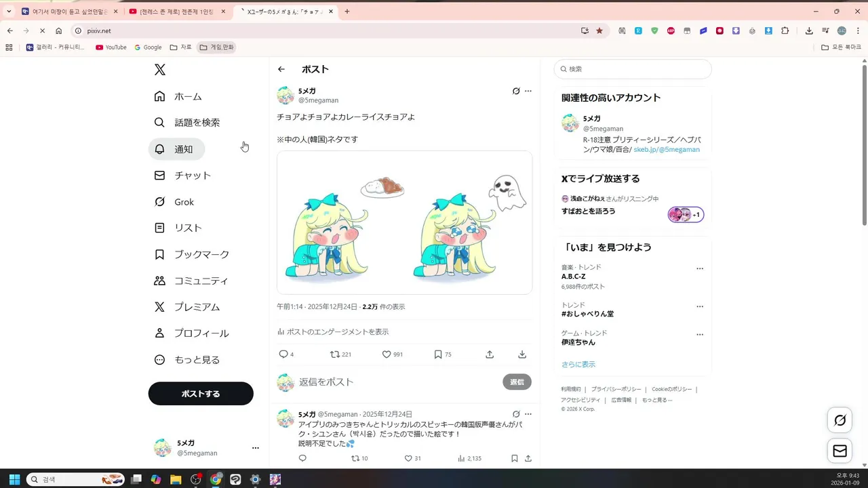Expand もっと見る (More) in sidebar
Screen dimensions: 868x488
pos(187,360)
